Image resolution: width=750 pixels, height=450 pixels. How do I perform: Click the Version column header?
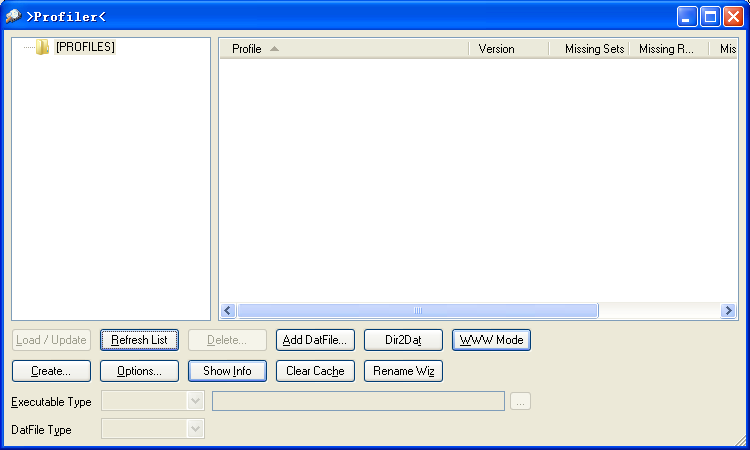click(508, 49)
